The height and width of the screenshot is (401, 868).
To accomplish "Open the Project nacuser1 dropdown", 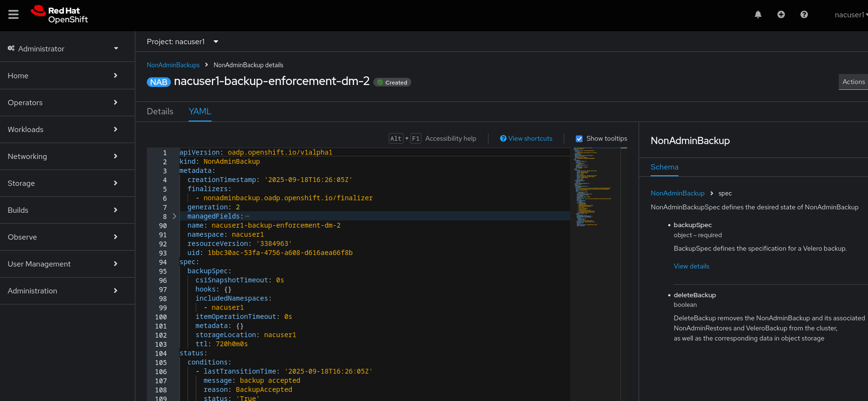I will coord(182,42).
